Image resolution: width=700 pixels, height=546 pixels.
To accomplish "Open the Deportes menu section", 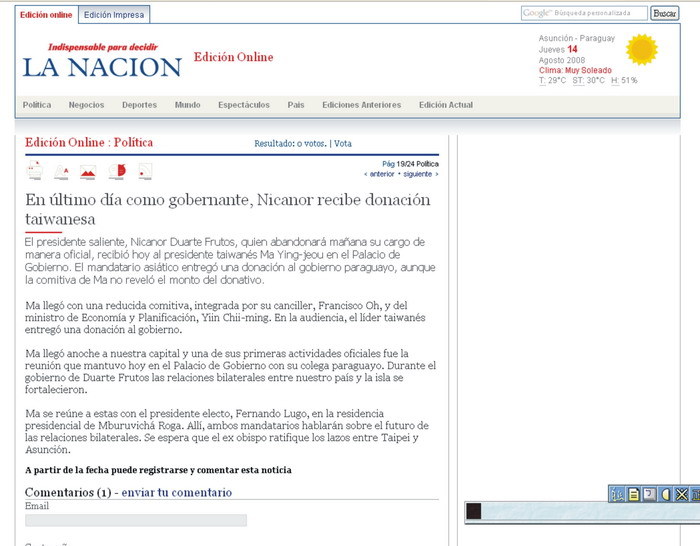I will tap(140, 105).
